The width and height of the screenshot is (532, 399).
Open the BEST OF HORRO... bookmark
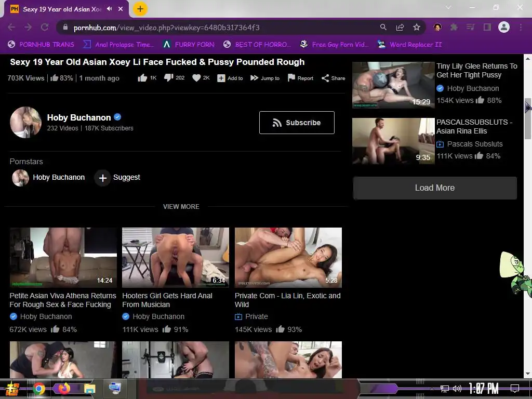[x=257, y=45]
